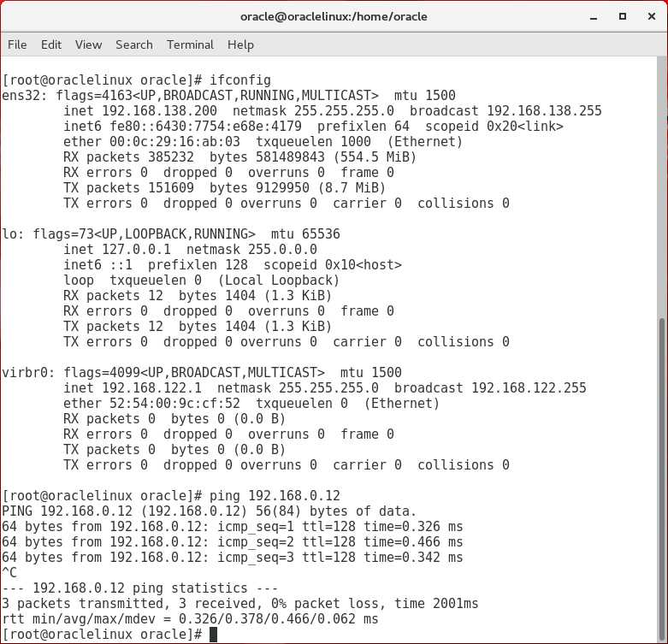Click the window title oracle@oraclelinux:/home/oracle

point(334,16)
